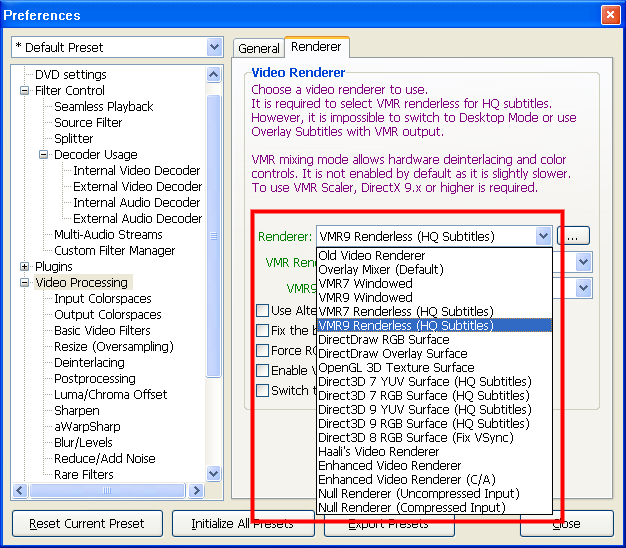Click Initialize All Presets button
Image resolution: width=626 pixels, height=548 pixels.
[243, 523]
